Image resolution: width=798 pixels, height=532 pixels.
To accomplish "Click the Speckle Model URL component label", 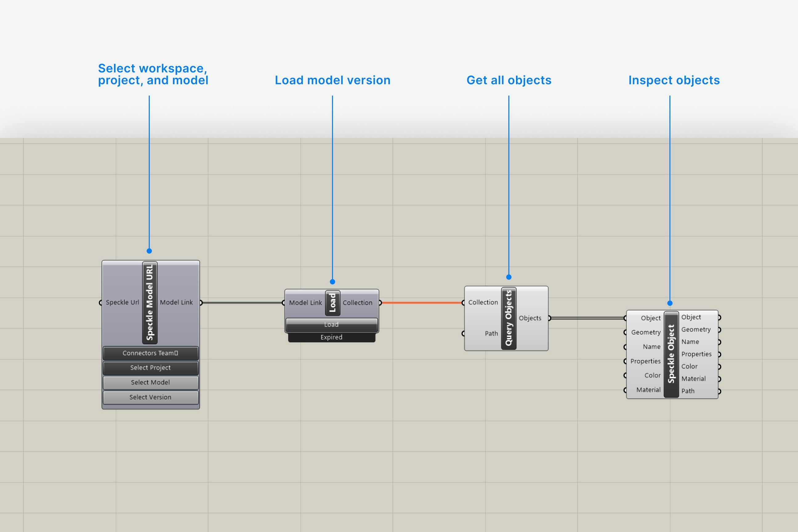I will [150, 302].
